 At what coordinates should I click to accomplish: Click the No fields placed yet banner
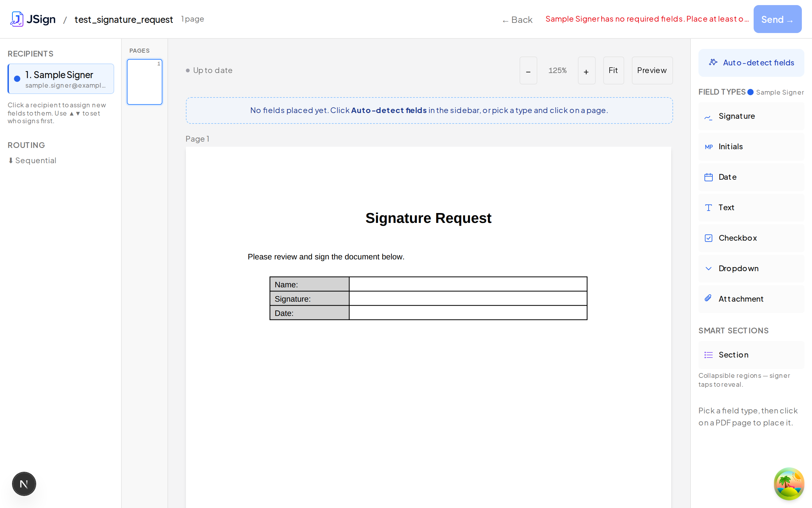(x=429, y=110)
